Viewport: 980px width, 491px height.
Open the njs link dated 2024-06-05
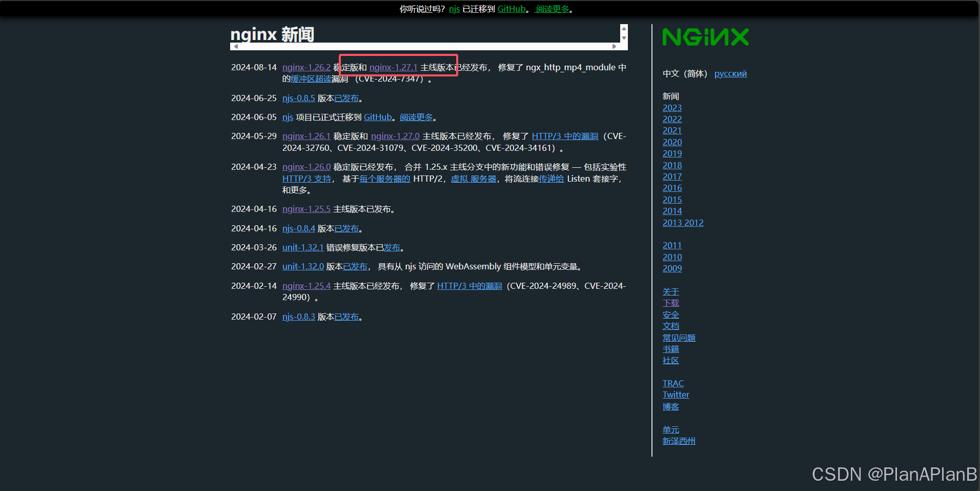(x=288, y=117)
